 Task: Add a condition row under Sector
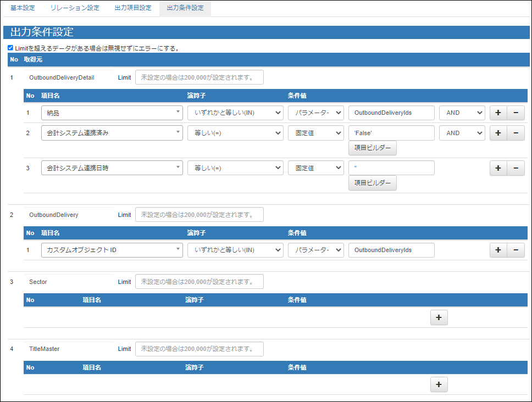coord(439,317)
